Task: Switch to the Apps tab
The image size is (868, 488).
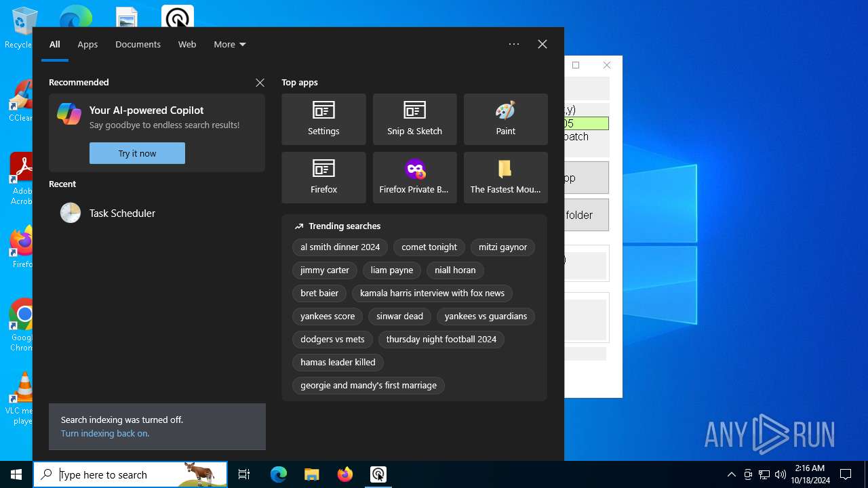Action: click(x=87, y=44)
